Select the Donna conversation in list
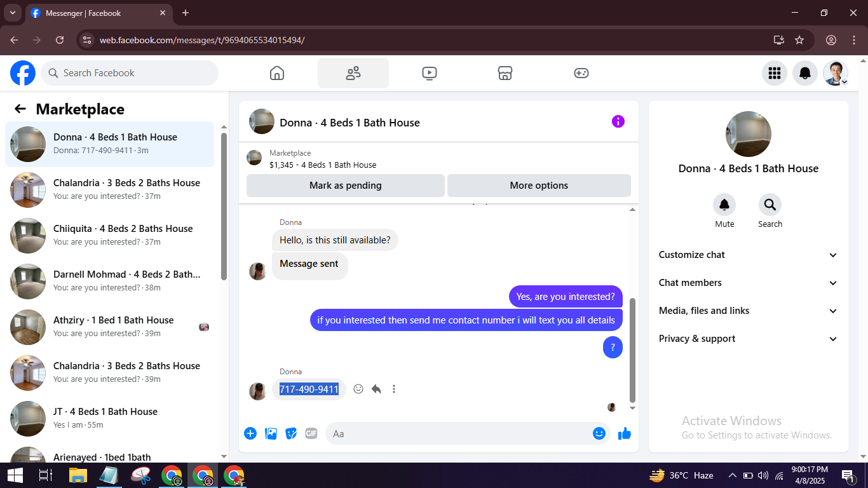Screen dimensions: 868x488 pyautogui.click(x=110, y=144)
